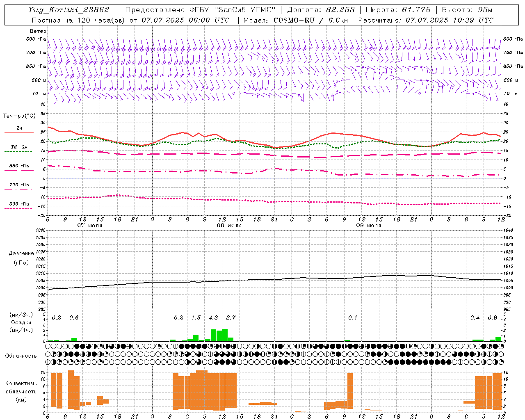Viewport: 525px width, 420px height.
Task: Select the elevation text Высота: 95м
Action: [x=467, y=10]
